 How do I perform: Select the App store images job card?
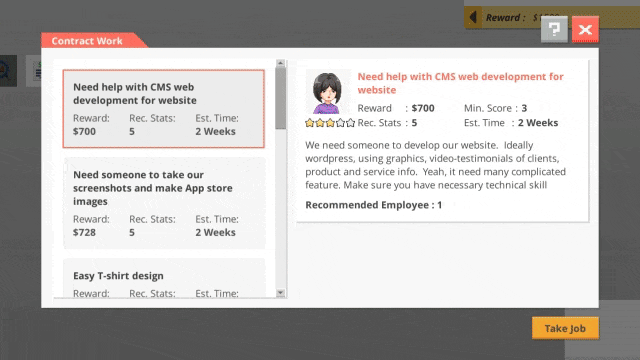(164, 203)
